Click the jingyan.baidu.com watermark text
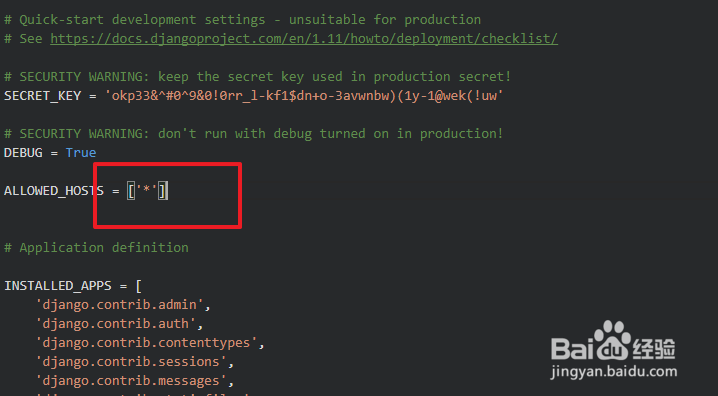The height and width of the screenshot is (396, 718). point(614,372)
